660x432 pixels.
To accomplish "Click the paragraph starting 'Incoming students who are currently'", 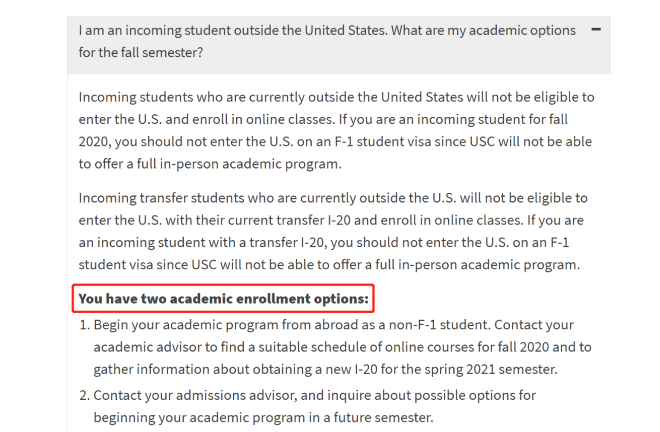I will 337,130.
